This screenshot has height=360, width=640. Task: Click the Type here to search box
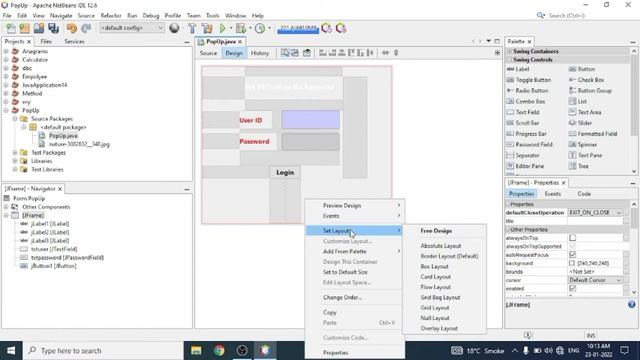point(103,351)
